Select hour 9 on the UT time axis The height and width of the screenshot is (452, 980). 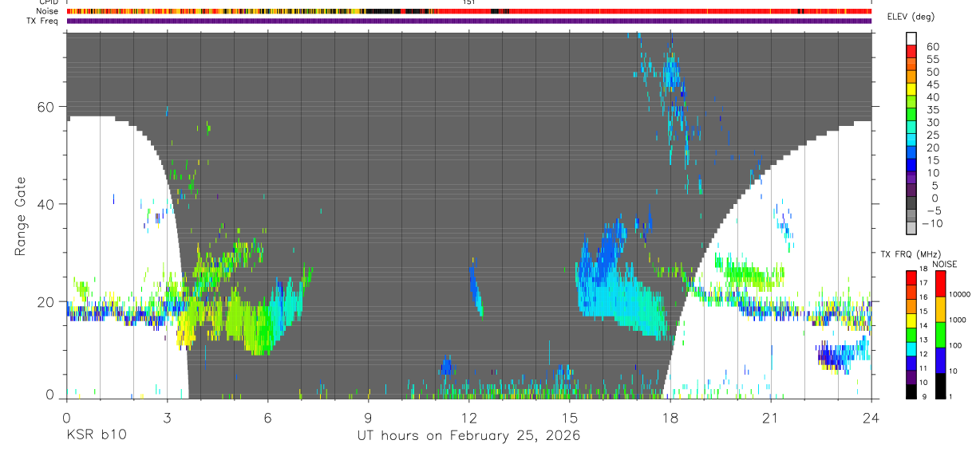pyautogui.click(x=368, y=418)
